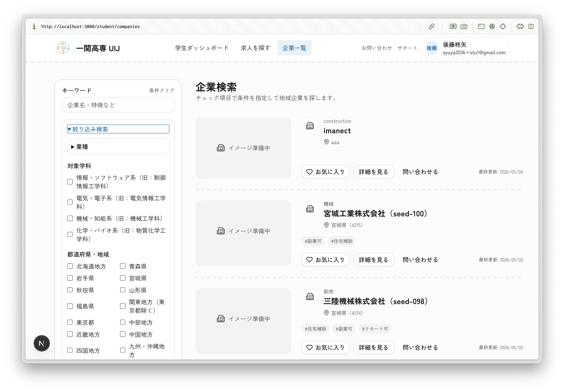
Task: Open 詳細を見る for 三陸機械株式会社
Action: click(x=374, y=348)
